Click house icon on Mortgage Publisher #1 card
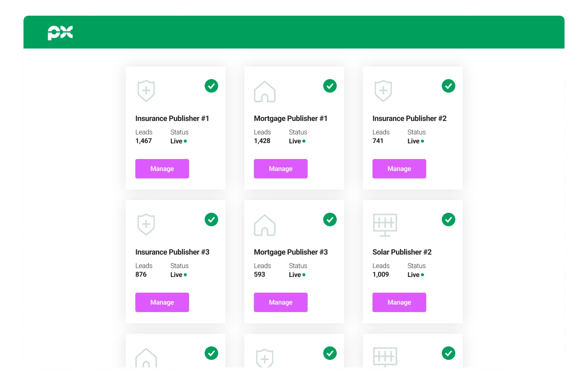Viewport: 588px width, 383px height. tap(265, 91)
